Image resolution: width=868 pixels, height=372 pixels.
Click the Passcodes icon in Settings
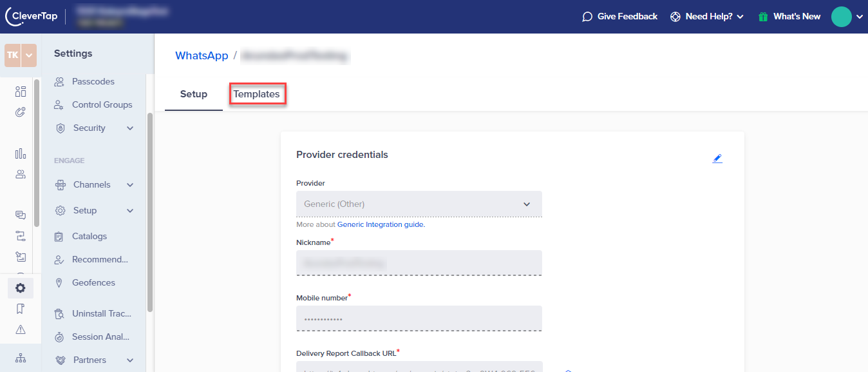point(59,82)
